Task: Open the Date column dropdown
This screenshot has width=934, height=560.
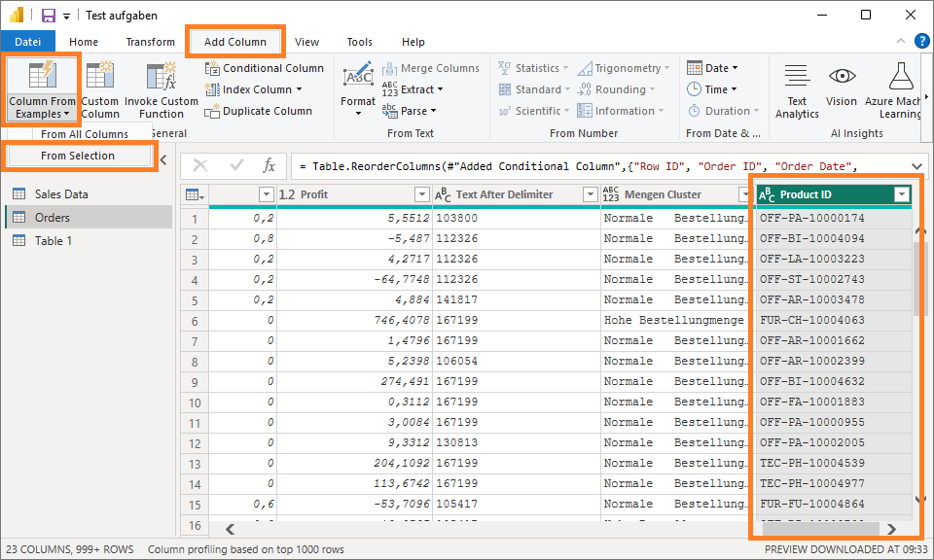Action: [x=712, y=68]
